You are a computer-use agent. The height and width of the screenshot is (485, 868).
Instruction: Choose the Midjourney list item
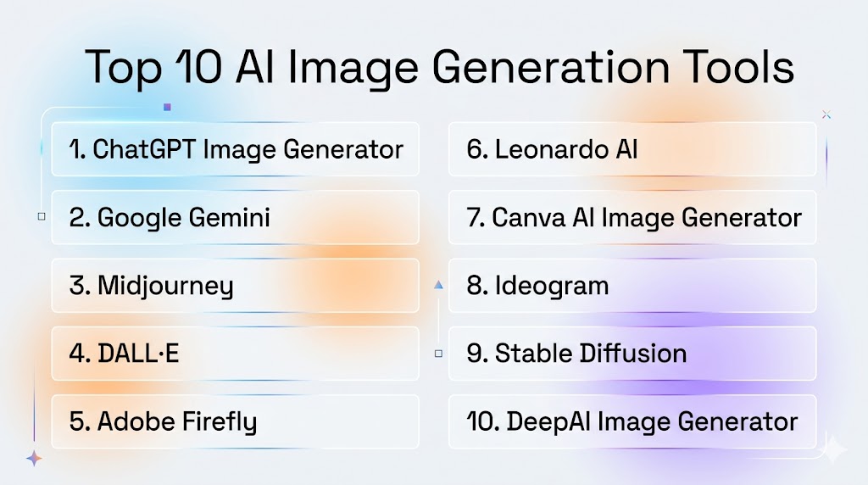click(x=235, y=285)
